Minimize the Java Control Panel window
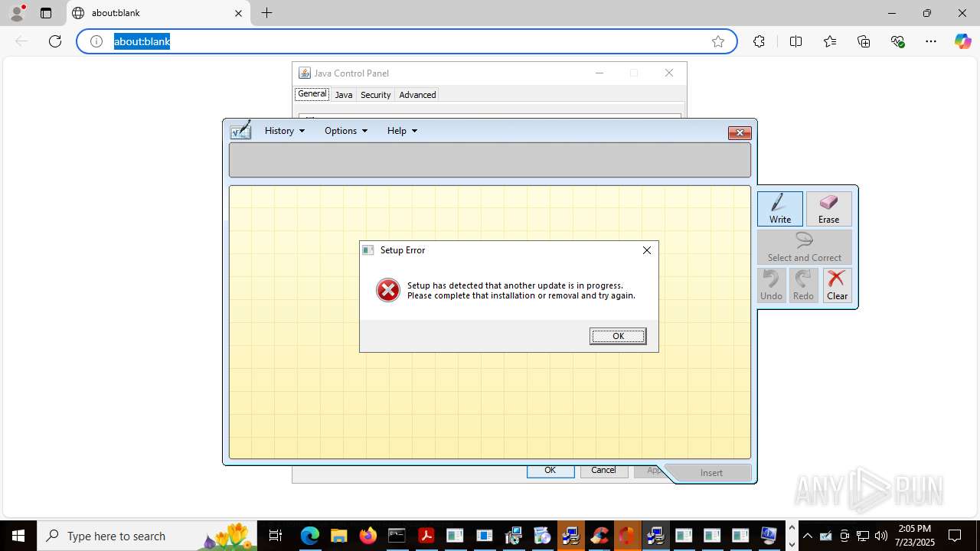This screenshot has height=551, width=980. (x=599, y=73)
